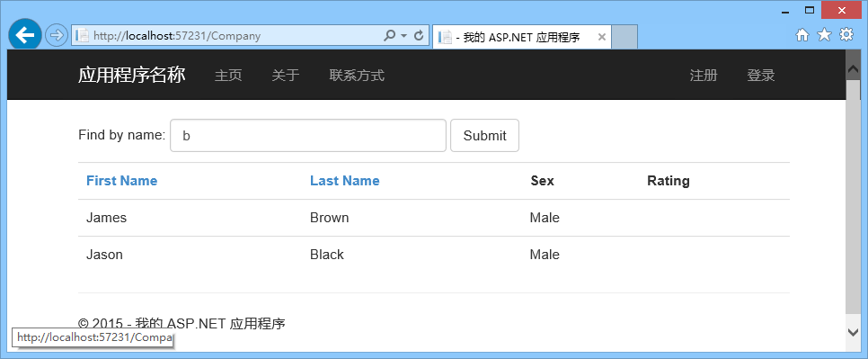Open the 联系方式 navigation link
The width and height of the screenshot is (868, 359).
tap(357, 76)
